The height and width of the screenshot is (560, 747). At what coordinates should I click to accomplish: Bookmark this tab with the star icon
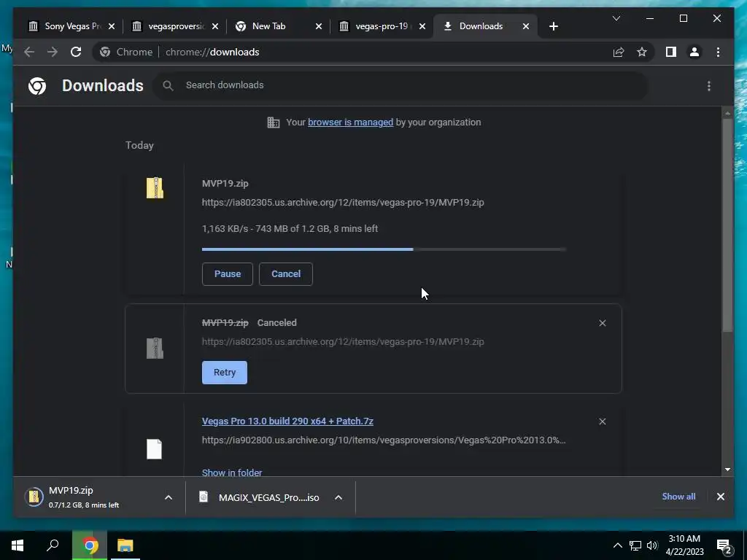pos(642,52)
